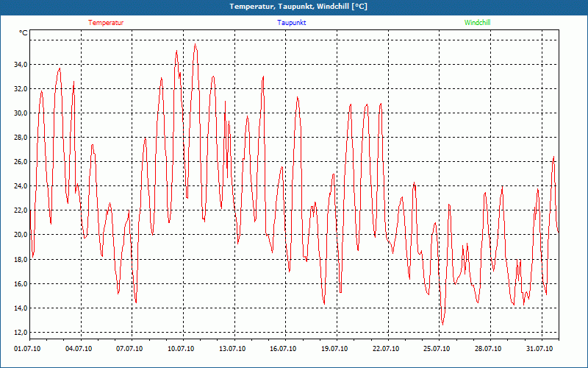Click the 16.07.10 date label

(283, 349)
